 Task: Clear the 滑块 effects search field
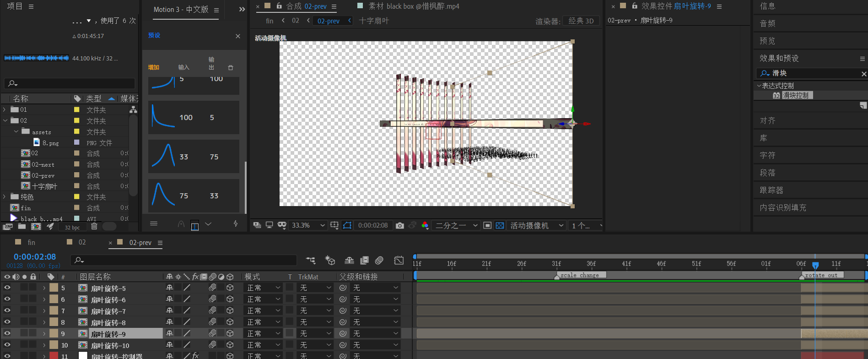click(x=863, y=74)
